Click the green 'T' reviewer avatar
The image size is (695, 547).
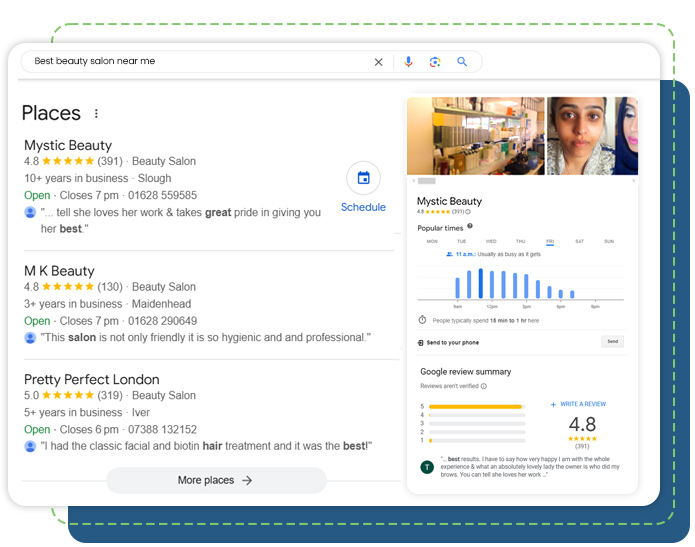(427, 467)
